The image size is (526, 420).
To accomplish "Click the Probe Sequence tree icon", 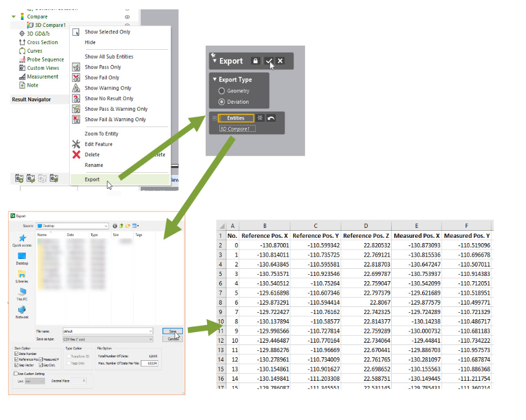I will [x=22, y=59].
